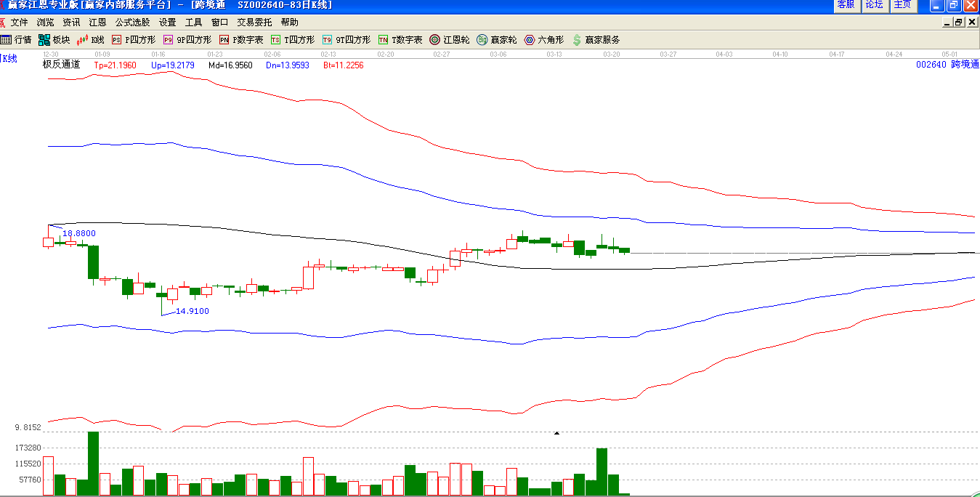The width and height of the screenshot is (980, 497).
Task: Click the 05-01 date on the time axis
Action: [950, 54]
